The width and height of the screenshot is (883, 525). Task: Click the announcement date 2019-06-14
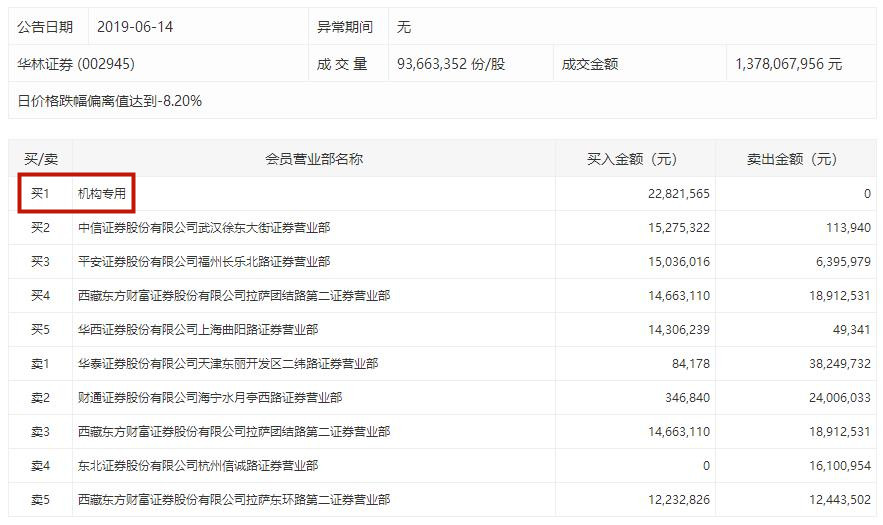[x=135, y=27]
